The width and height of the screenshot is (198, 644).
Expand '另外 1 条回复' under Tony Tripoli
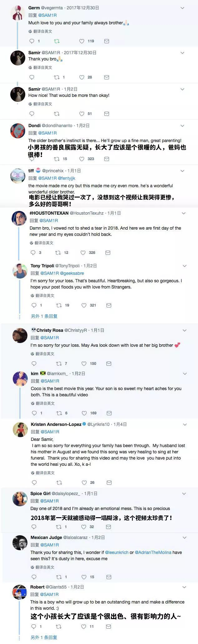(x=44, y=316)
